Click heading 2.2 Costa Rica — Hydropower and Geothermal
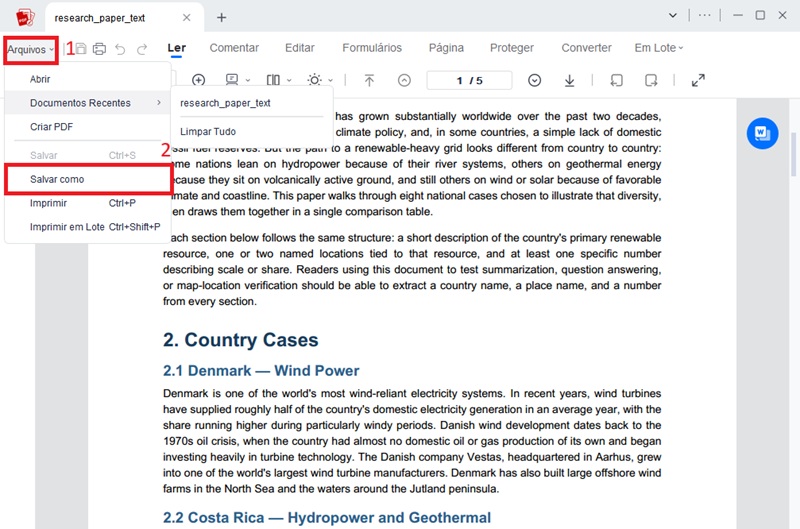800x529 pixels. coord(327,518)
